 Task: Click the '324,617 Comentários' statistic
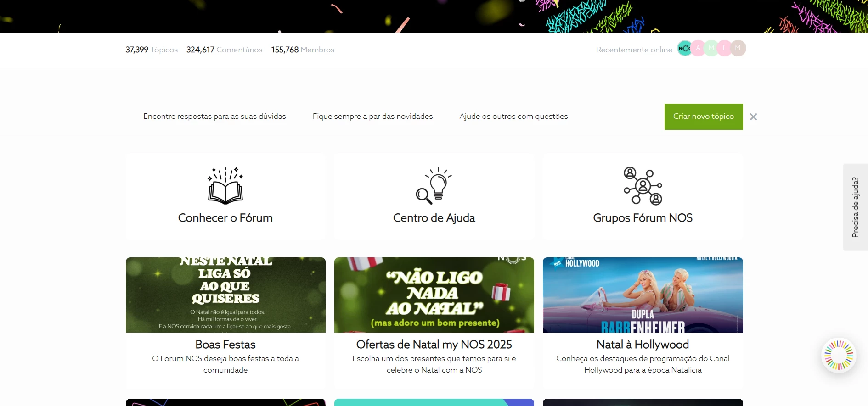click(225, 50)
